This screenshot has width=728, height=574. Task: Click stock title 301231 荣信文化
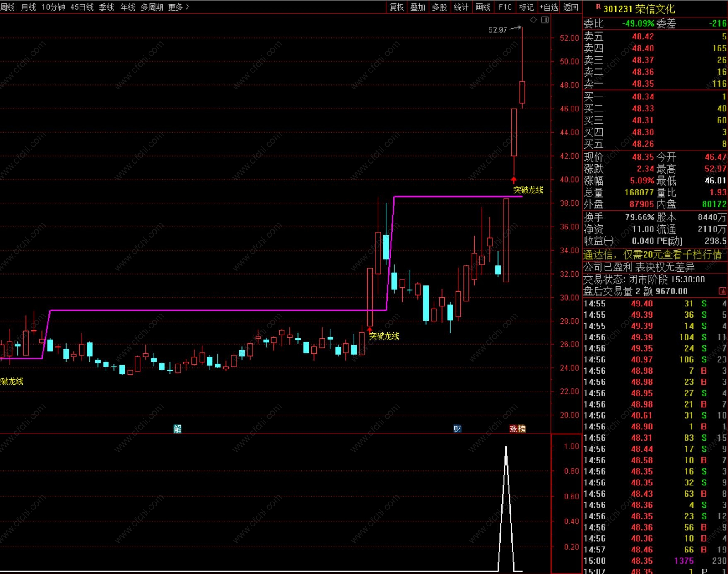click(x=639, y=9)
